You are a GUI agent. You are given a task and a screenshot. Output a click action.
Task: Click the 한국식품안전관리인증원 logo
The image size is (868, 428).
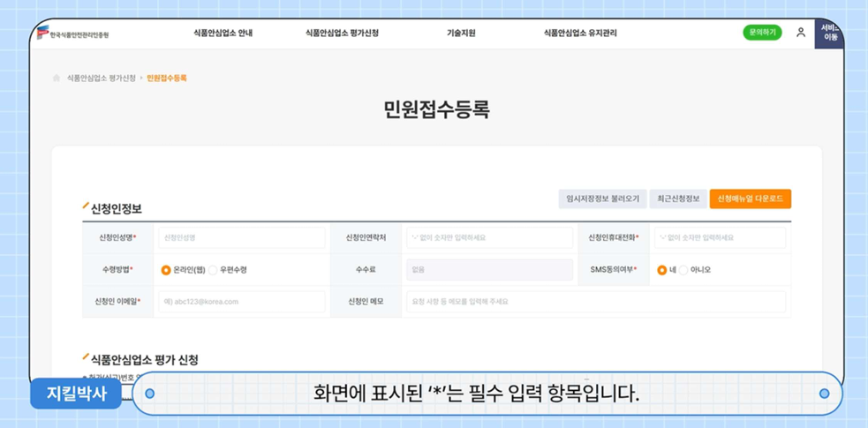click(x=73, y=34)
